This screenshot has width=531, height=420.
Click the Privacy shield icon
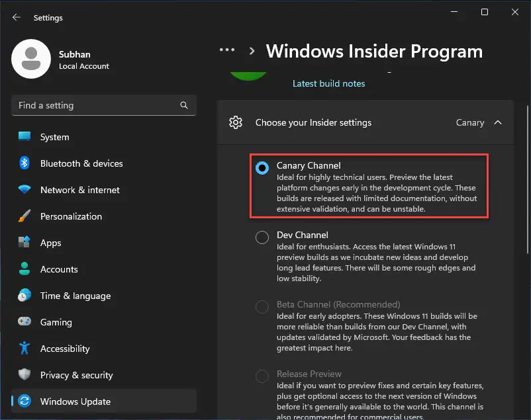coord(24,374)
